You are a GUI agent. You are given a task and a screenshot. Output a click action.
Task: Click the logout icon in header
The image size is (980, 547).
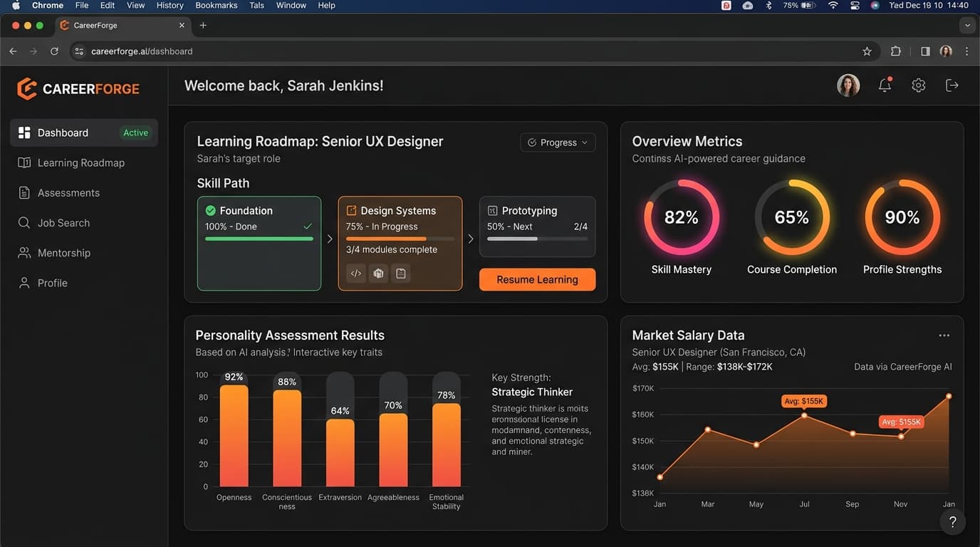952,85
